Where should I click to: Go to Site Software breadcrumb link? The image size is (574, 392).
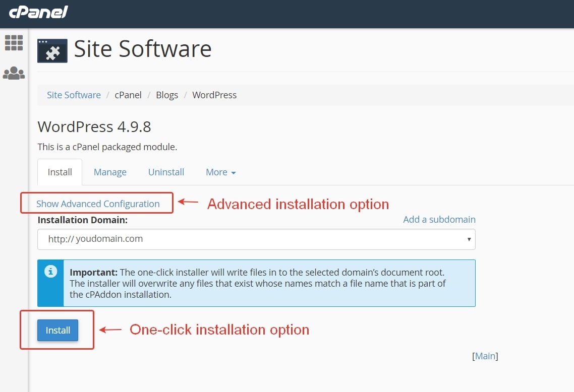coord(74,95)
